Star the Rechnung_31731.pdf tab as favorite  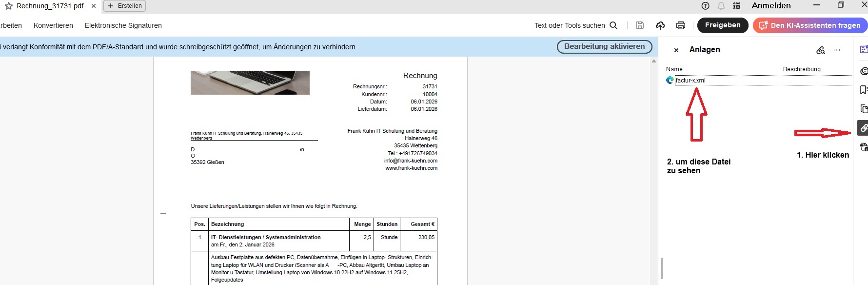(x=8, y=6)
